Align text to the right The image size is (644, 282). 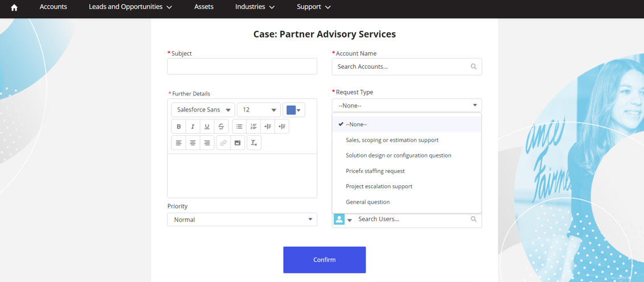pyautogui.click(x=207, y=143)
